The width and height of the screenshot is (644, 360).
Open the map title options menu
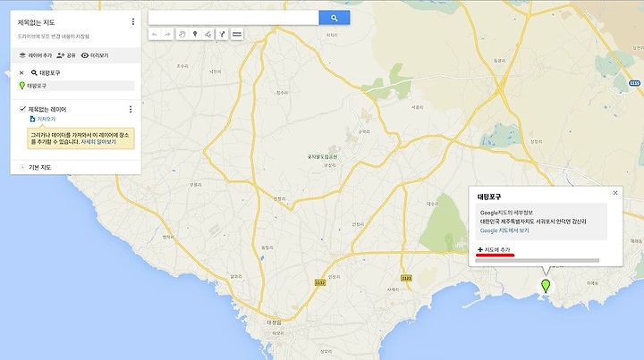(133, 21)
